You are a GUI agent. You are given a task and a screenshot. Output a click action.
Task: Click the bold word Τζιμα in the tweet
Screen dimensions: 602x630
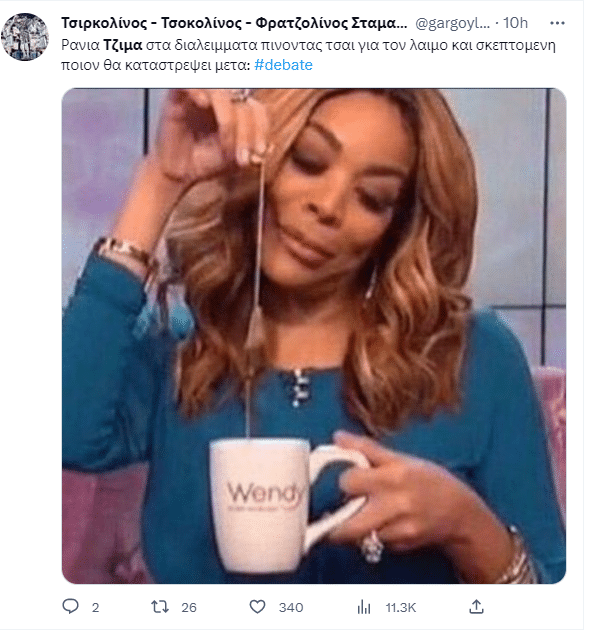123,45
